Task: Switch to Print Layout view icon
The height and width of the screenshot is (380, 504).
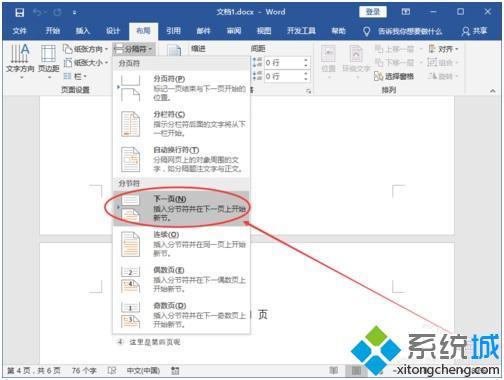Action: [x=356, y=370]
